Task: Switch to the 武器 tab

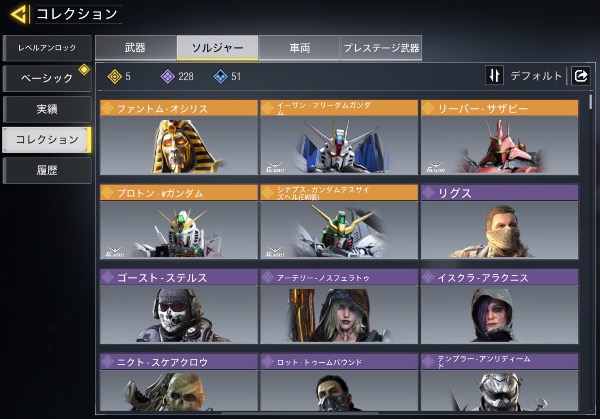Action: point(136,48)
